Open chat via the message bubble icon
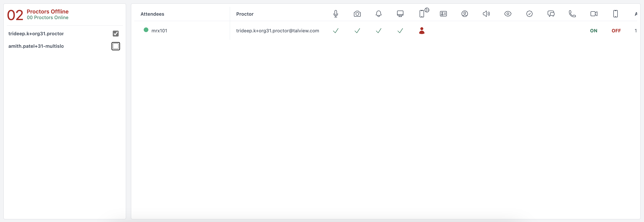The height and width of the screenshot is (222, 644). pos(551,14)
